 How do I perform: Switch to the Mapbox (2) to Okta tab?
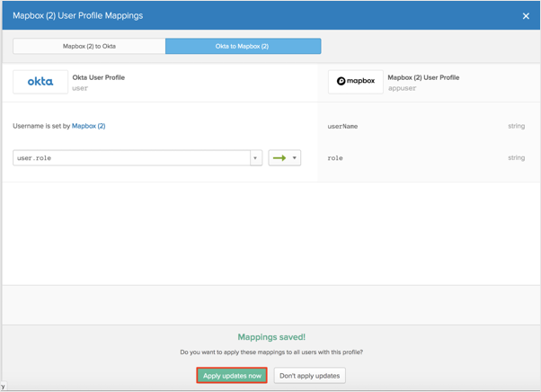point(89,46)
